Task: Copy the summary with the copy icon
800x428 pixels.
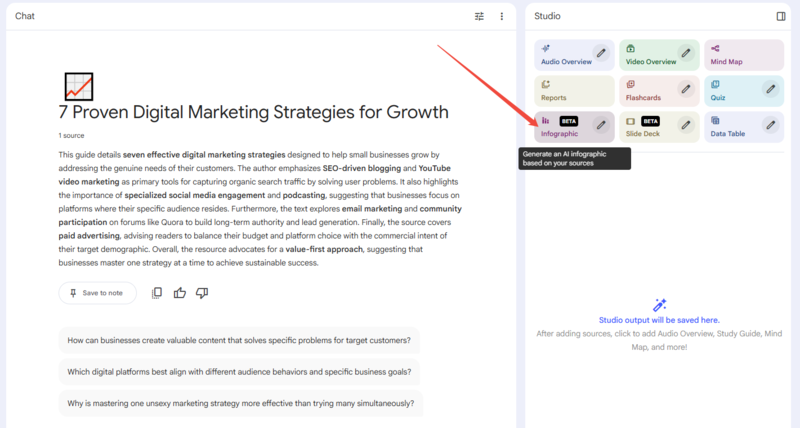Action: click(x=157, y=293)
